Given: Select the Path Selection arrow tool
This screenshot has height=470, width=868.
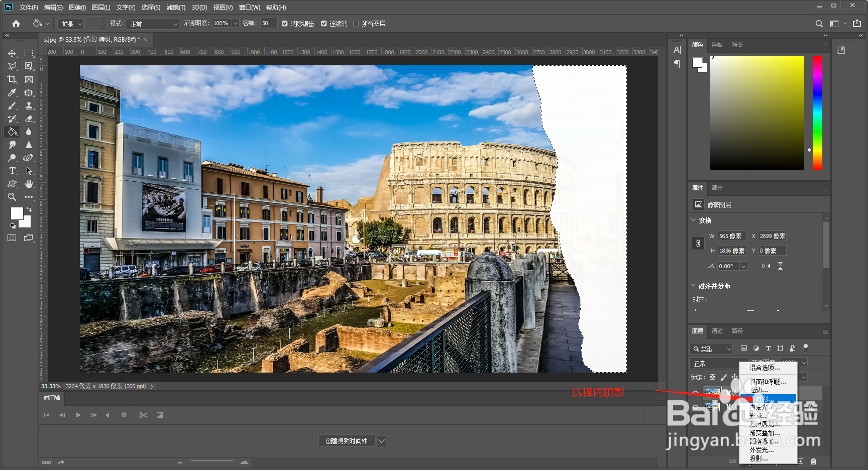Looking at the screenshot, I should pos(29,171).
